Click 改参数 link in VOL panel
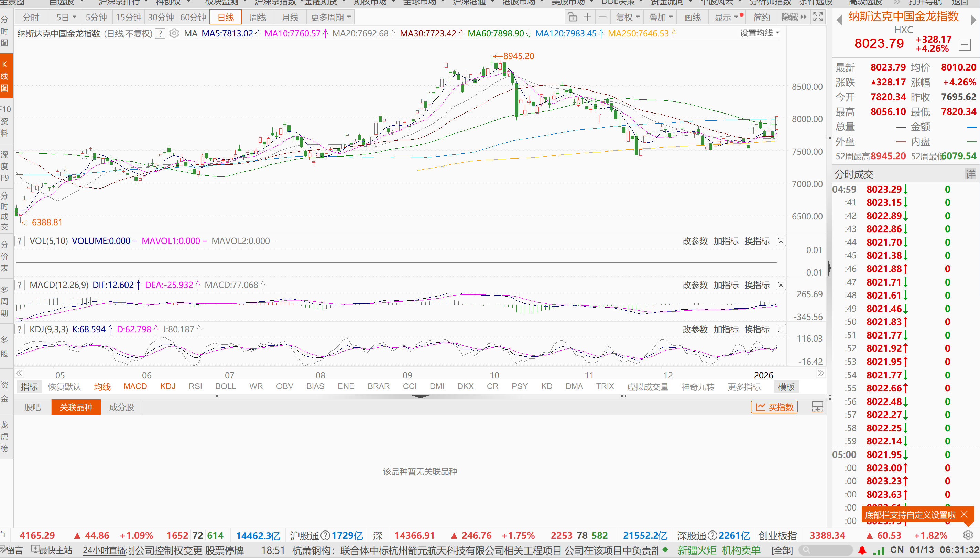The image size is (980, 558). (x=695, y=241)
